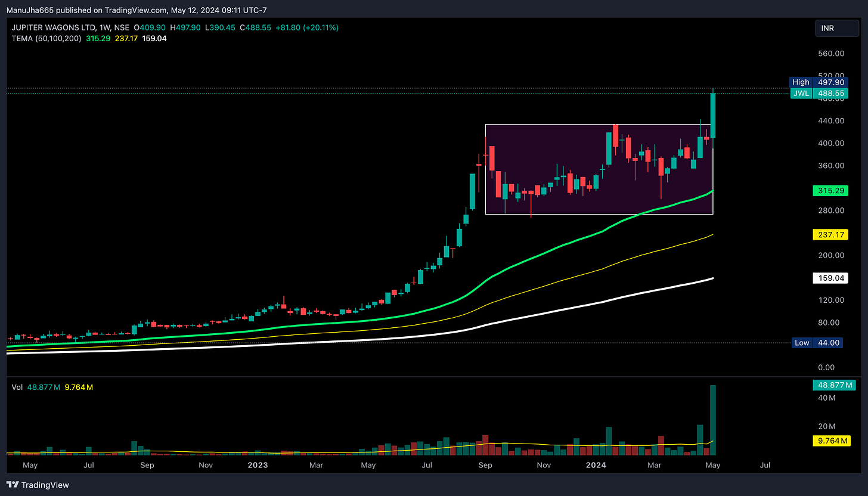Click the 9.764 M volume axis tag
868x496 pixels.
[832, 441]
